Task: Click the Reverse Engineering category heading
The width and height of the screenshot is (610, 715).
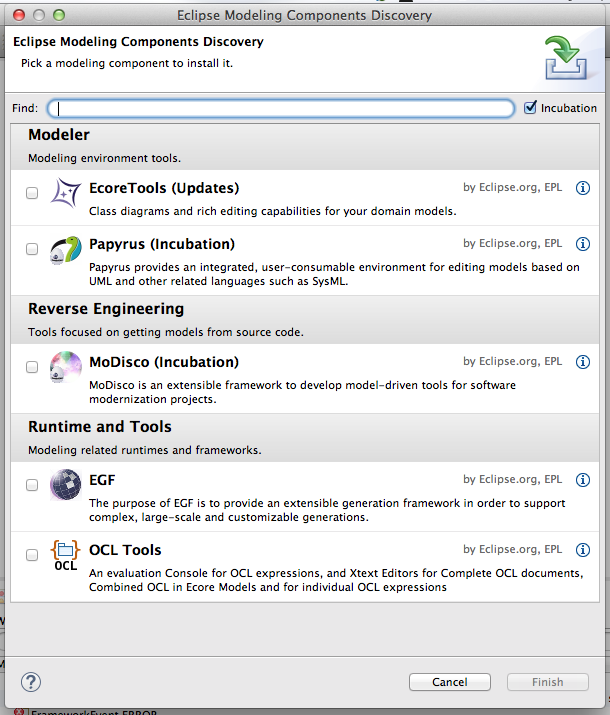Action: [106, 309]
